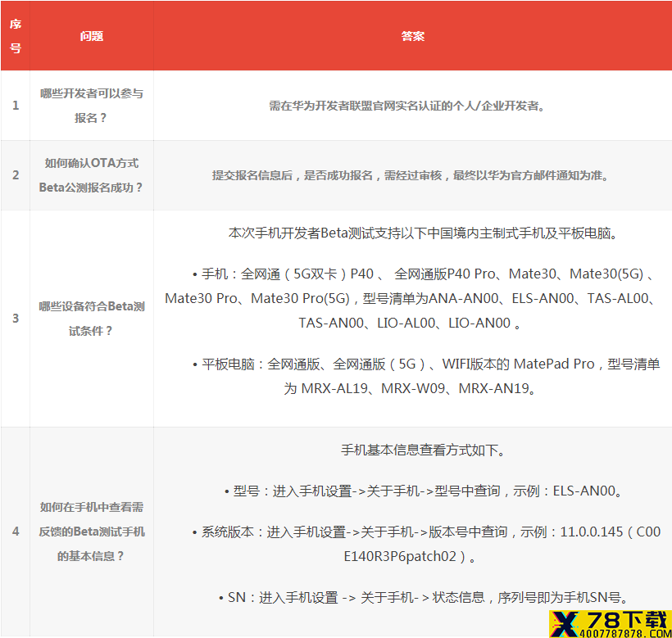Click the 平板电脑：全网通版 bullet line
The image size is (672, 638).
[x=426, y=364]
